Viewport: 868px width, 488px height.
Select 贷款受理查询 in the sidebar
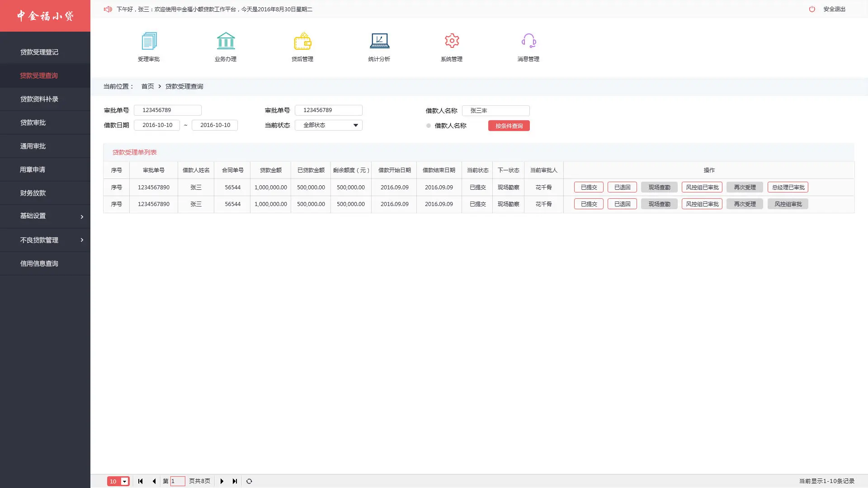(x=45, y=75)
